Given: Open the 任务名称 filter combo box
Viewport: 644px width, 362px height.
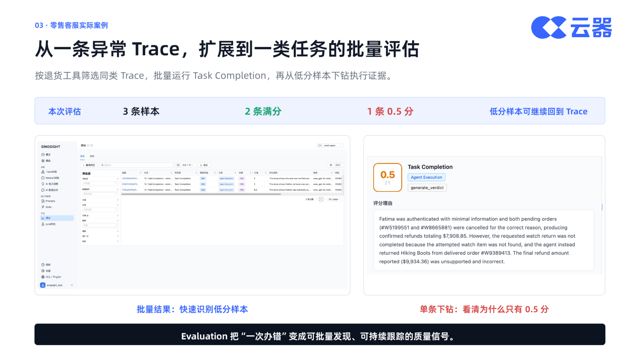Looking at the screenshot, I should pos(100,210).
